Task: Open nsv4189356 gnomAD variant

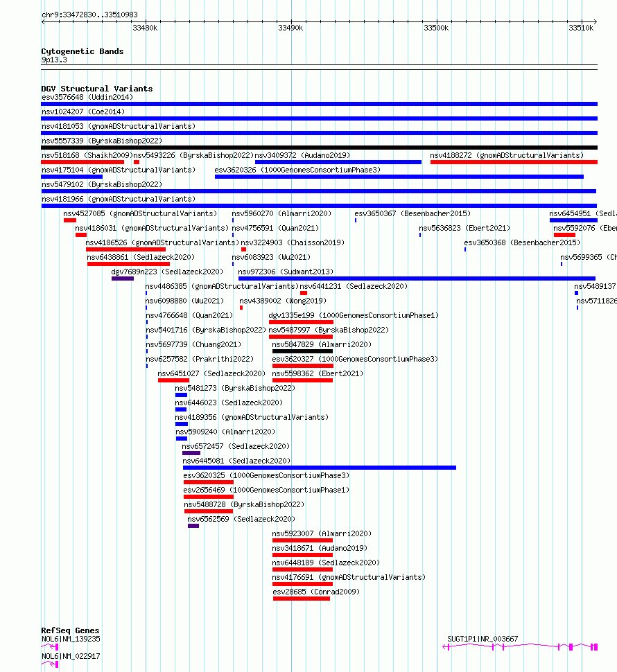Action: click(x=252, y=418)
